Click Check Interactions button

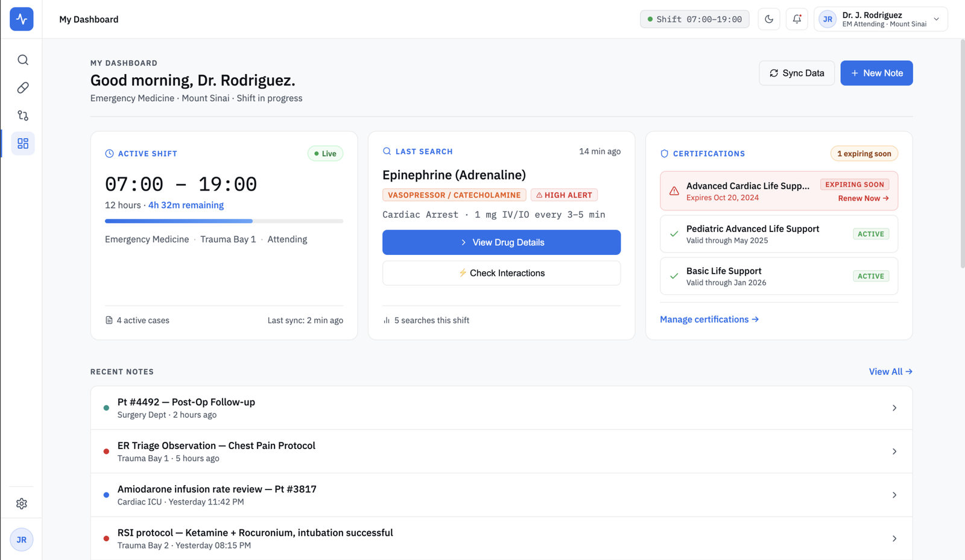(501, 273)
